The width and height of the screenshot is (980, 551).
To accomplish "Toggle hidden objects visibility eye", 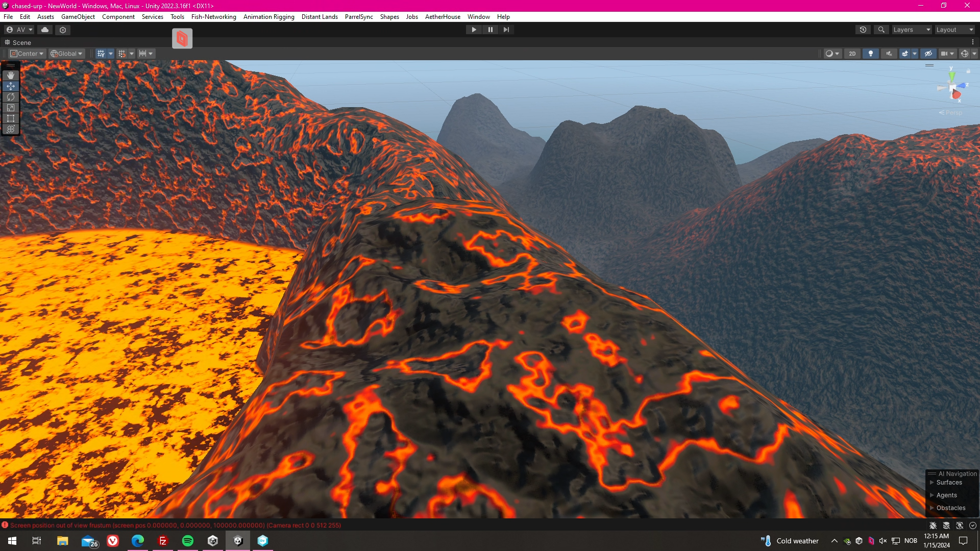I will point(928,54).
